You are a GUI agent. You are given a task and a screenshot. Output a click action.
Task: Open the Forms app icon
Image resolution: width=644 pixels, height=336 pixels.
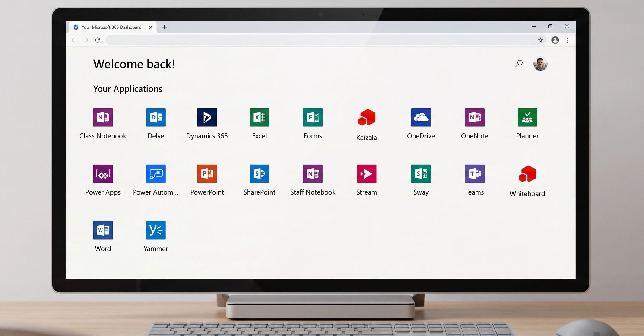(x=313, y=117)
